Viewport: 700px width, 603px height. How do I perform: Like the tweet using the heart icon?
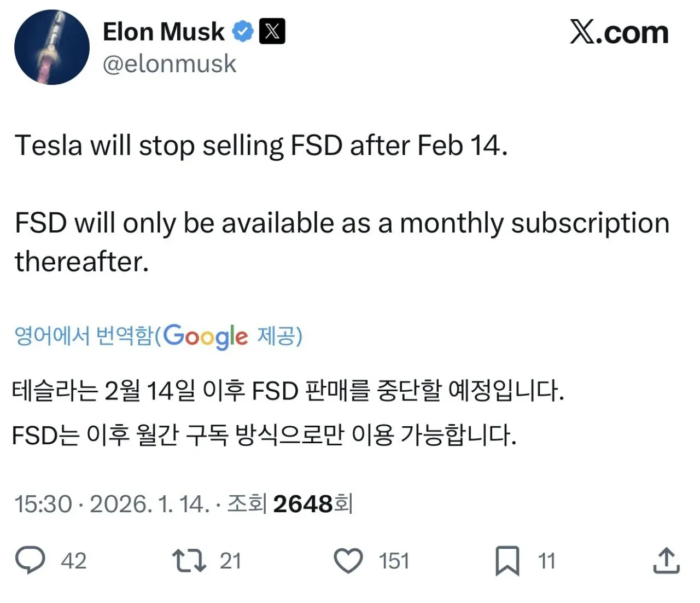click(x=349, y=560)
